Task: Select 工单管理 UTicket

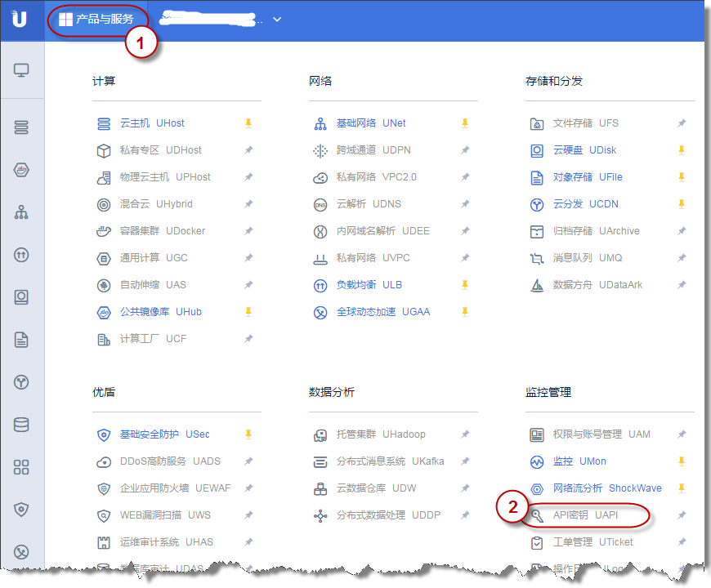Action: [x=592, y=542]
